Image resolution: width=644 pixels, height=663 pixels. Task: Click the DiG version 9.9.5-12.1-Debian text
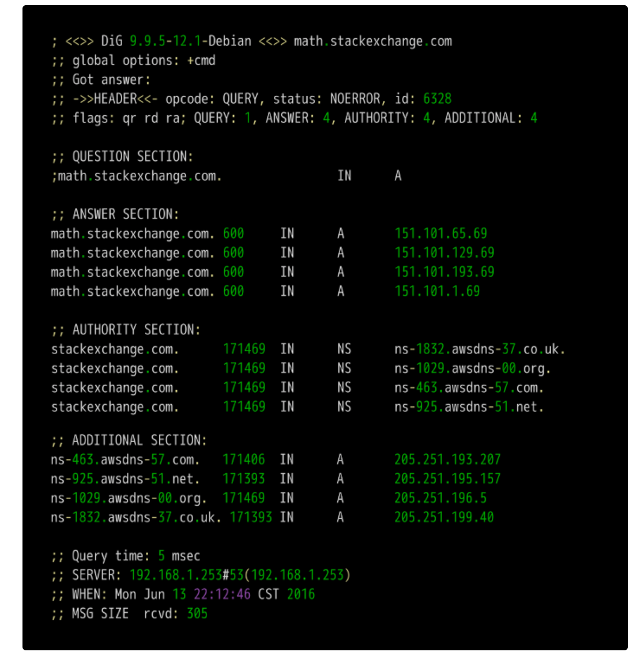coord(190,41)
